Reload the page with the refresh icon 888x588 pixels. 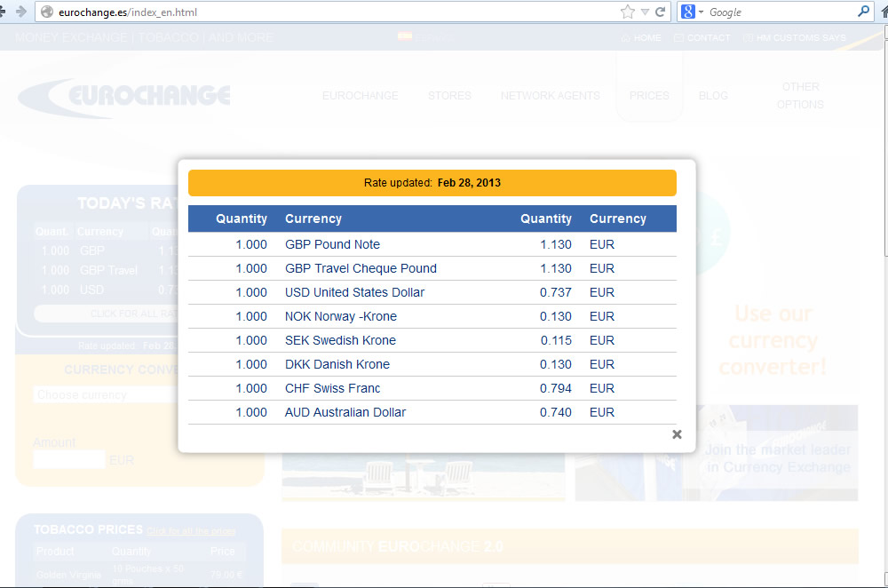tap(661, 12)
